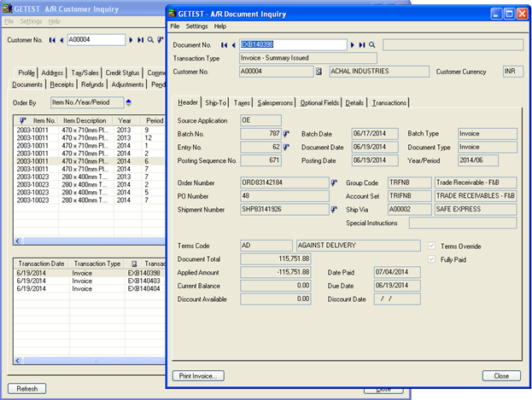The height and width of the screenshot is (400, 532).
Task: Go to first document record arrow
Action: (223, 44)
